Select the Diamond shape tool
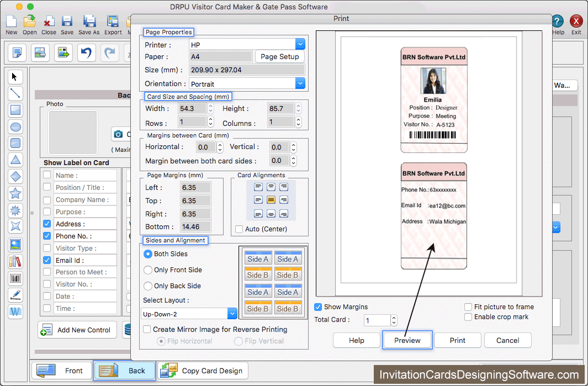 tap(15, 176)
